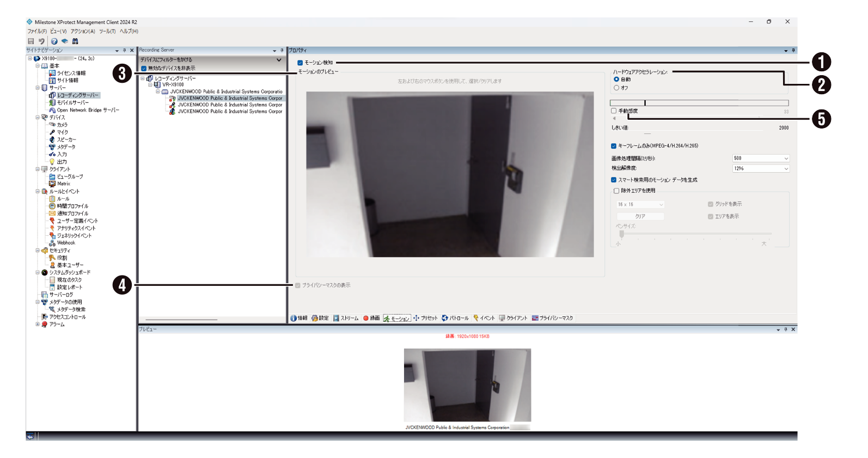Screen dimensions: 868x458
Task: Switch to the プライバシーマスク tab
Action: click(552, 318)
